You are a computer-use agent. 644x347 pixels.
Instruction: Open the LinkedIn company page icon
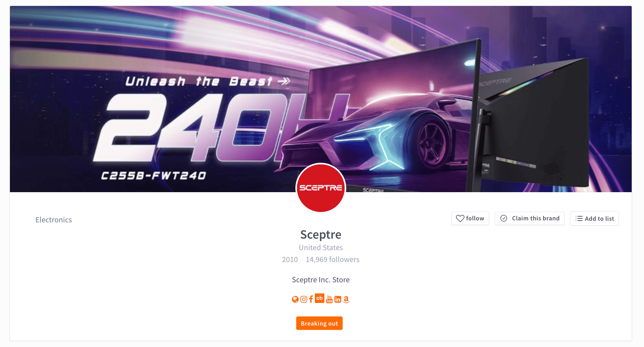point(338,299)
